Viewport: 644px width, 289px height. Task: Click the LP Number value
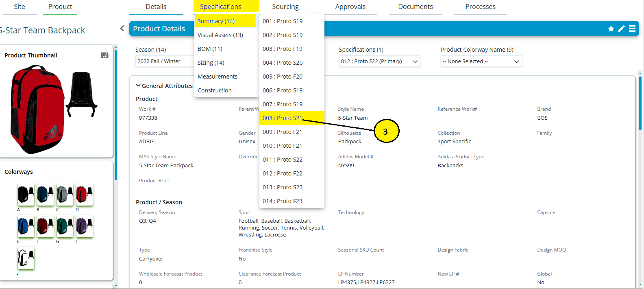[366, 282]
